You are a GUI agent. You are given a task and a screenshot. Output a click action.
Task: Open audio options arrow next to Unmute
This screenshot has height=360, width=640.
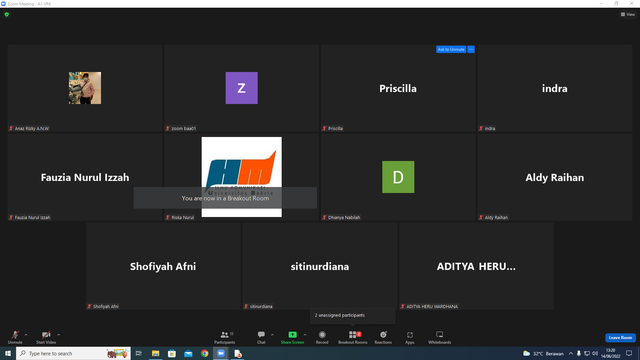pos(26,335)
